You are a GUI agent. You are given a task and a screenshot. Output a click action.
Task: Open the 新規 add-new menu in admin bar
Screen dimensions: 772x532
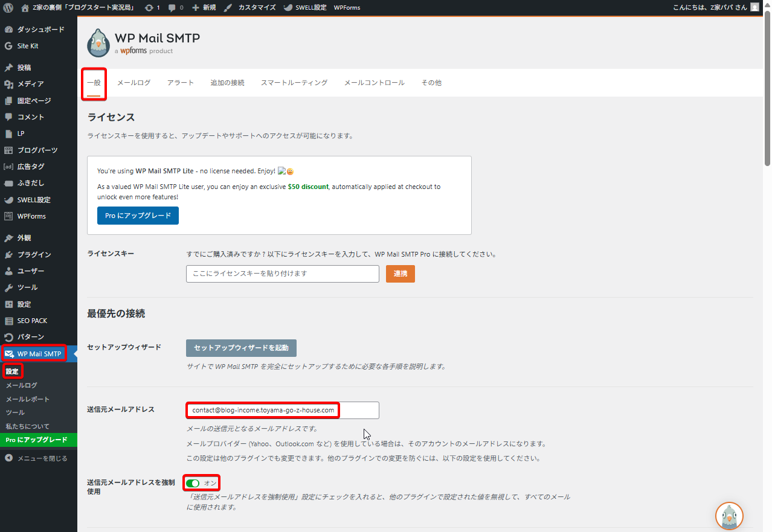(204, 7)
